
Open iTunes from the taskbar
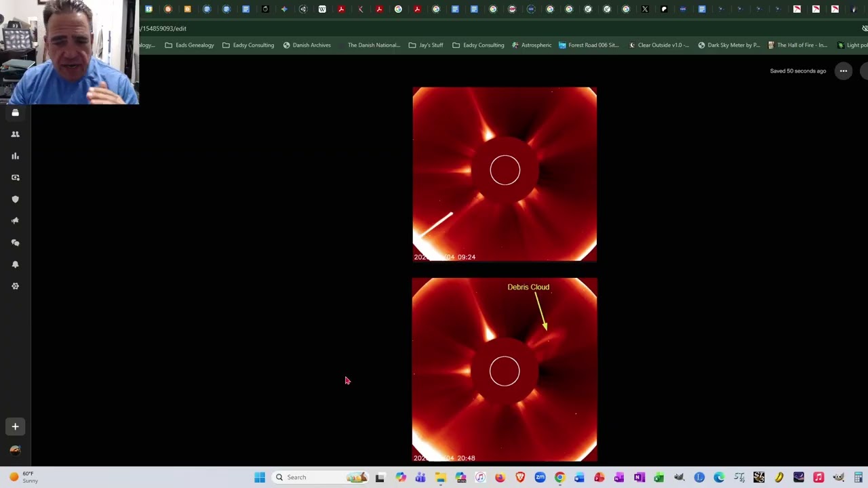pyautogui.click(x=480, y=477)
